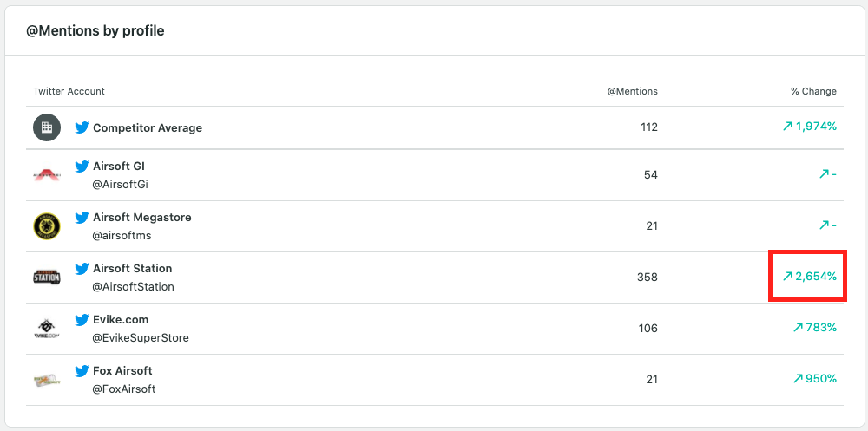Screen dimensions: 868x431
Task: Open the @AirsoftStation handle link
Action: 134,287
